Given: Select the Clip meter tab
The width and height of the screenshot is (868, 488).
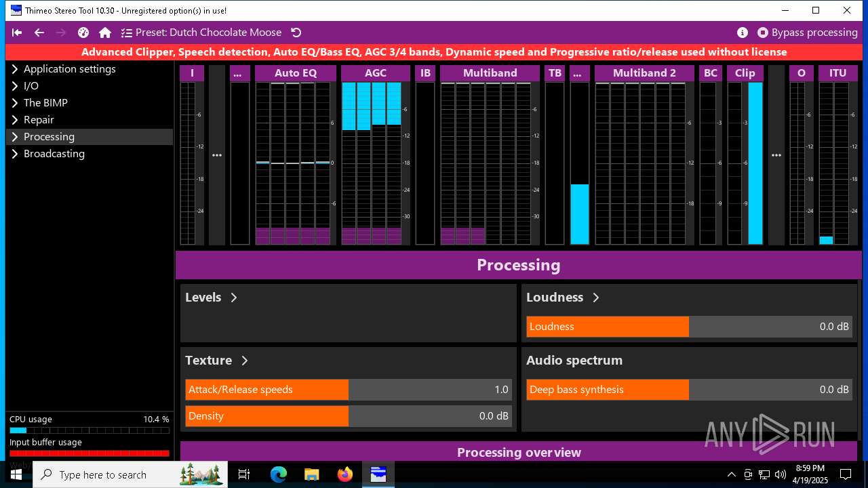Looking at the screenshot, I should 745,73.
